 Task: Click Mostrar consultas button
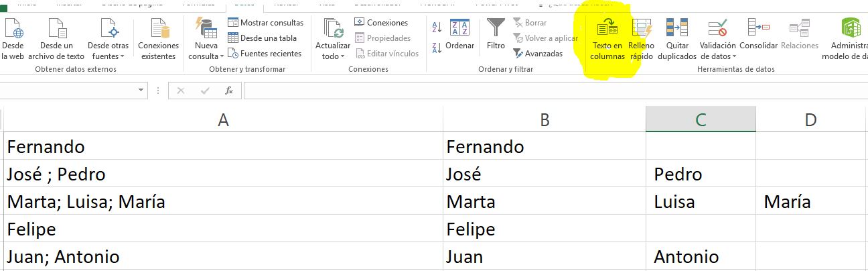(x=265, y=23)
